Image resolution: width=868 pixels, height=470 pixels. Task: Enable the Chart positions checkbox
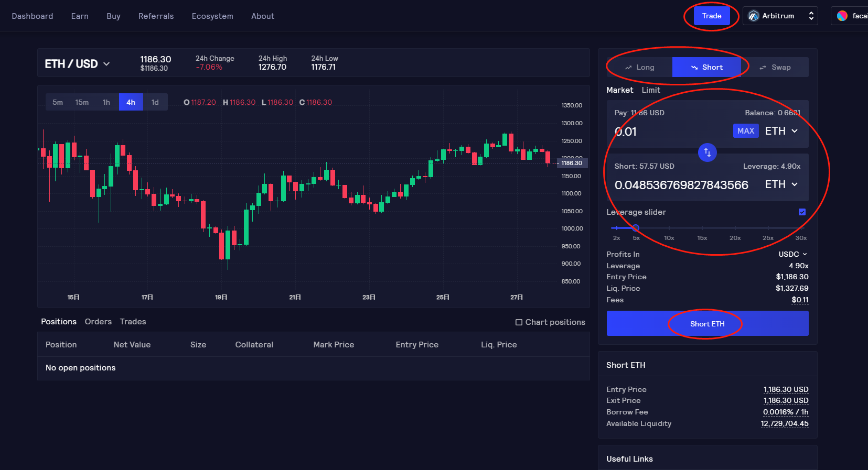point(519,322)
